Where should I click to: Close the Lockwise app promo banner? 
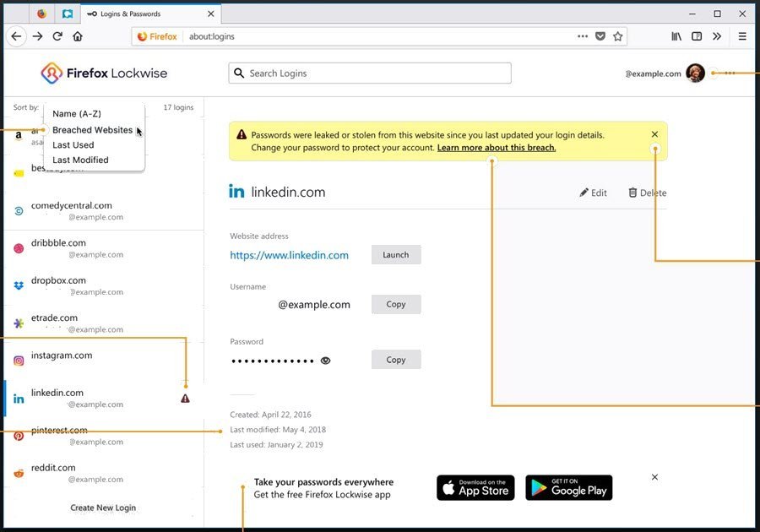tap(654, 477)
